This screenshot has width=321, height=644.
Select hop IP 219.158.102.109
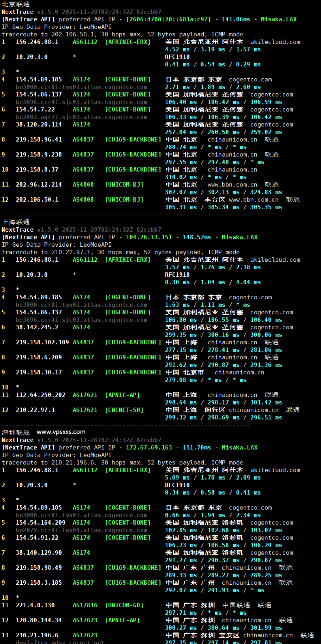point(42,342)
